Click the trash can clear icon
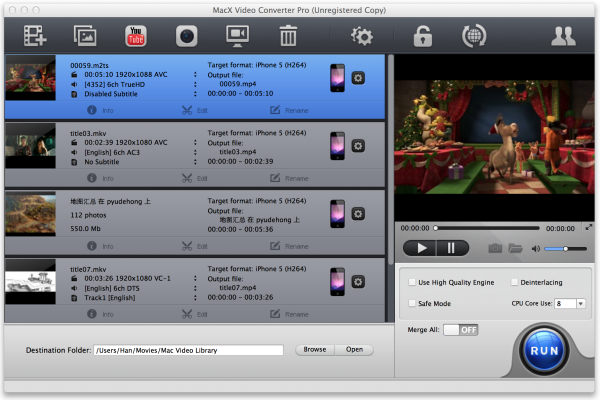 tap(288, 36)
